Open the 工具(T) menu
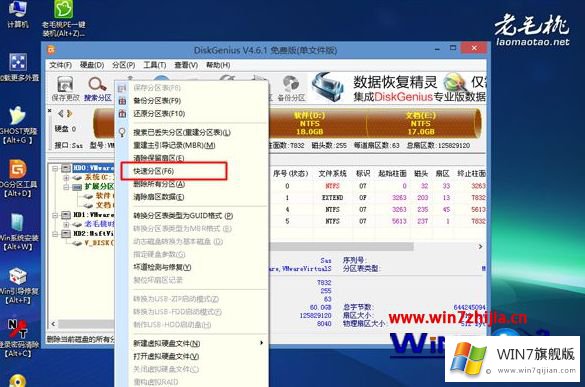Image resolution: width=585 pixels, height=387 pixels. [x=155, y=65]
